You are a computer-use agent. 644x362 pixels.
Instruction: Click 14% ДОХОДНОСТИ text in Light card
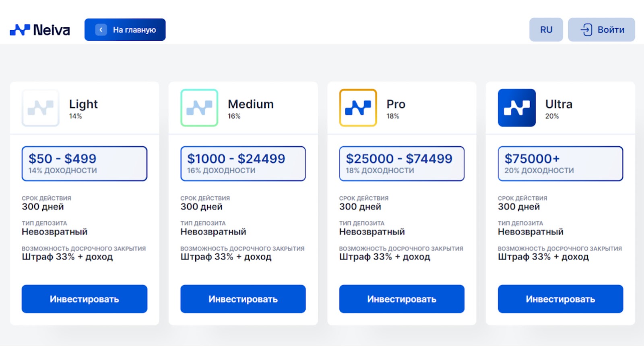click(62, 171)
